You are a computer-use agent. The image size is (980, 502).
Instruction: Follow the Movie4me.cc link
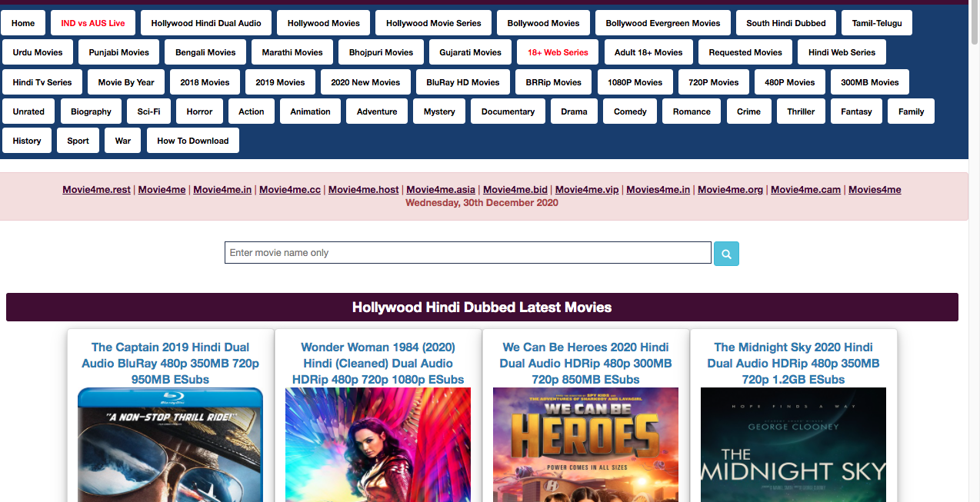290,190
